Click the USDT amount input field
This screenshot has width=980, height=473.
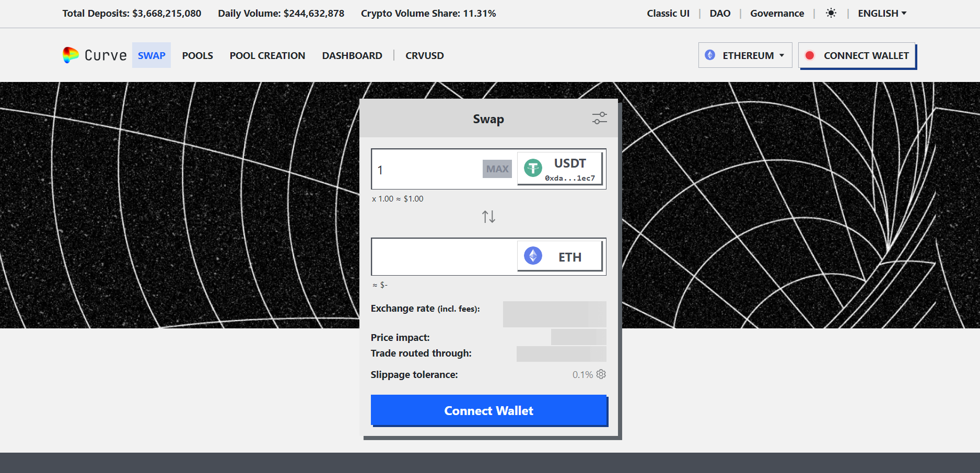coord(427,169)
